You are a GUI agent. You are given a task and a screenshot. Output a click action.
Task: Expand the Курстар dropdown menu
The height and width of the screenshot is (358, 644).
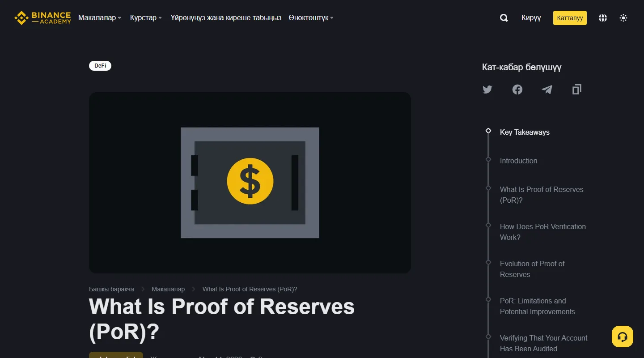coord(146,18)
